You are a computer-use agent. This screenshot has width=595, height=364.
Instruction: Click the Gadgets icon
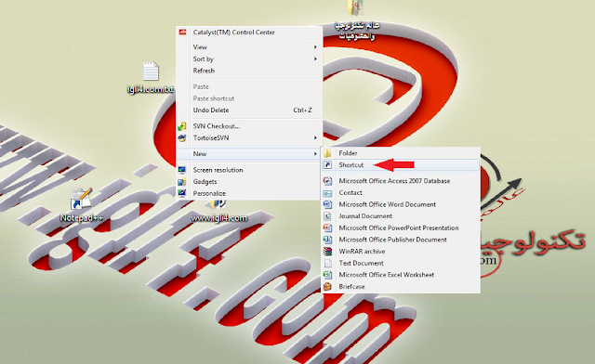point(182,182)
